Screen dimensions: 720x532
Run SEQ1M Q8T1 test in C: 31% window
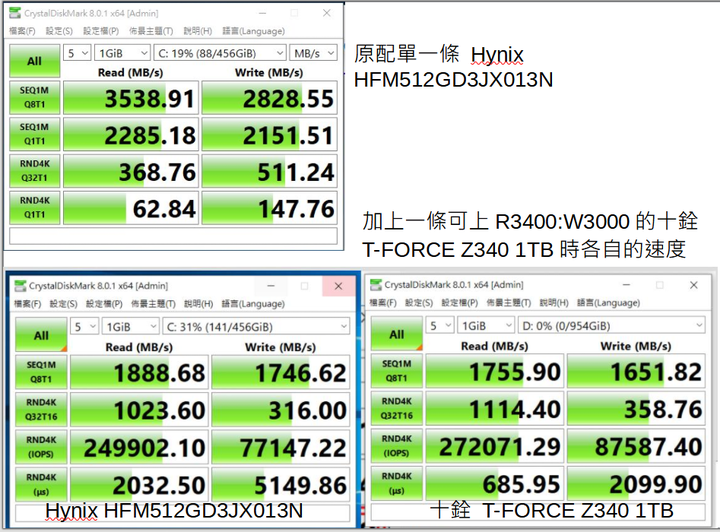[41, 372]
